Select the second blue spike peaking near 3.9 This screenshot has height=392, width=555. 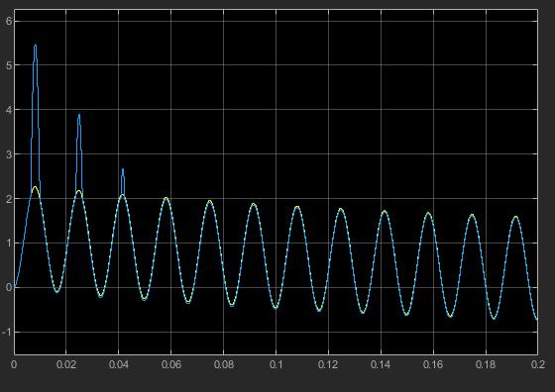pyautogui.click(x=79, y=152)
